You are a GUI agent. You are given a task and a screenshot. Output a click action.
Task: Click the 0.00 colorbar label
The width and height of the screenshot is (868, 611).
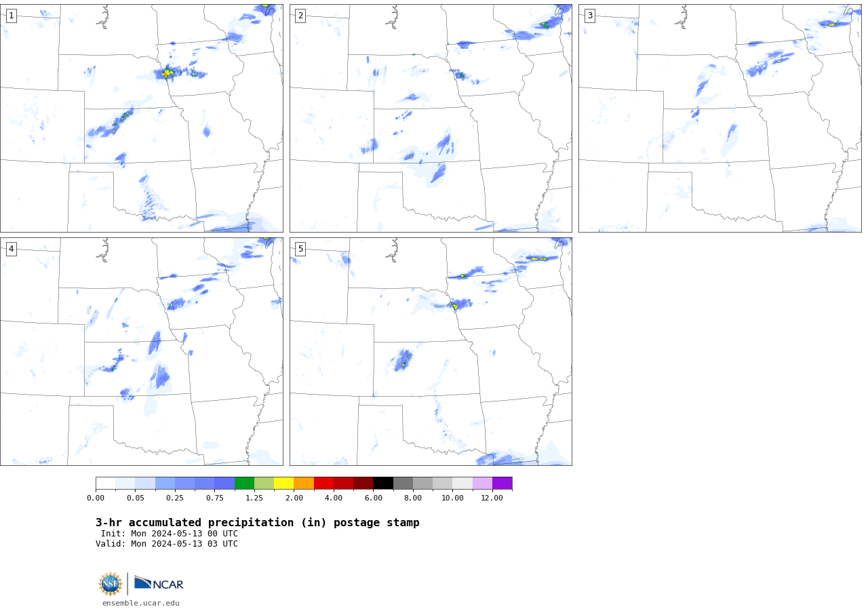pyautogui.click(x=96, y=498)
